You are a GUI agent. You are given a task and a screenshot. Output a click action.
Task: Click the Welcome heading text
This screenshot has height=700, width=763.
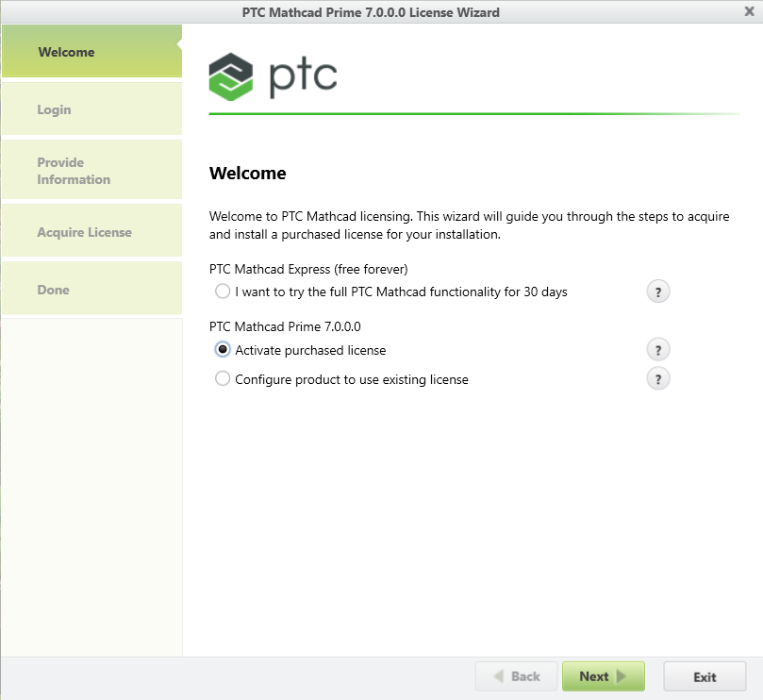click(247, 174)
